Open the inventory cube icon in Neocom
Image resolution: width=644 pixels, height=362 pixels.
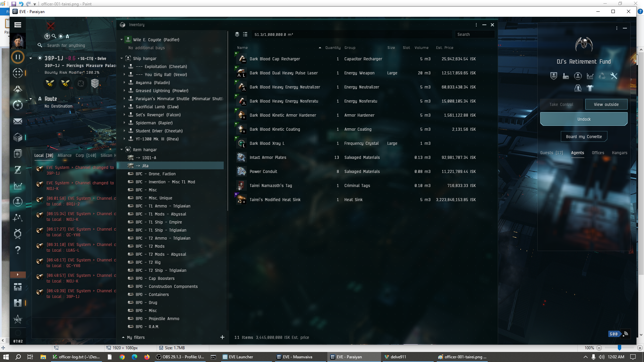coord(18,137)
